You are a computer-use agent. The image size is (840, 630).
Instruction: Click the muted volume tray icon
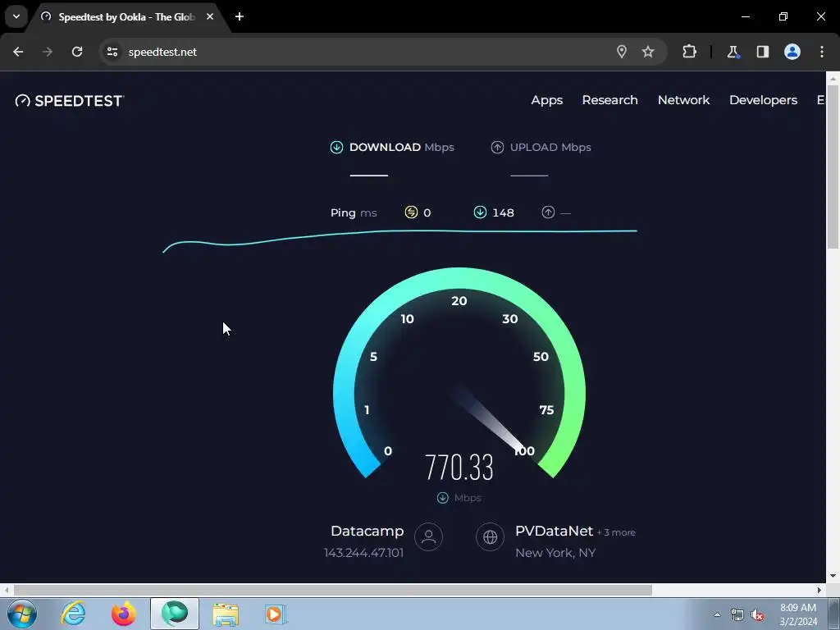point(757,615)
